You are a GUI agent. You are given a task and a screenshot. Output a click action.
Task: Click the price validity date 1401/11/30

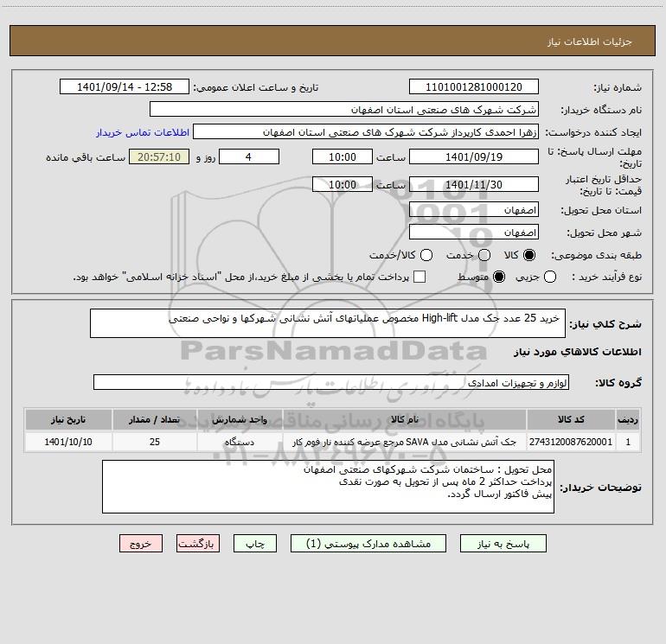tap(474, 184)
